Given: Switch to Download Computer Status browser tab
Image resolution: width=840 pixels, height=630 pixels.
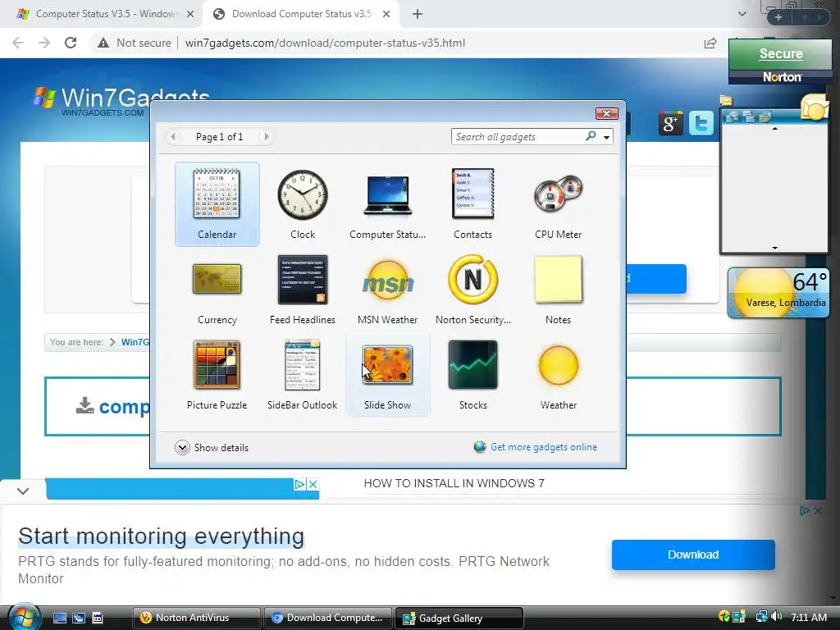Looking at the screenshot, I should 302,14.
